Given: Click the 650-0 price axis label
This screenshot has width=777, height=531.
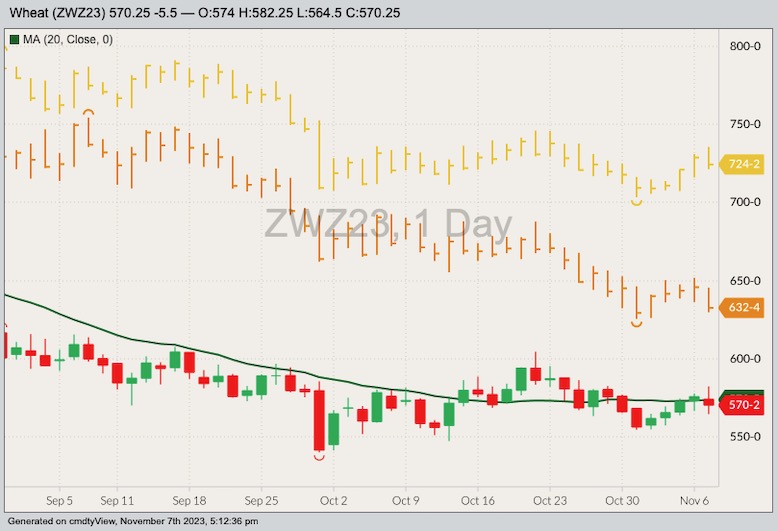Looking at the screenshot, I should (745, 281).
